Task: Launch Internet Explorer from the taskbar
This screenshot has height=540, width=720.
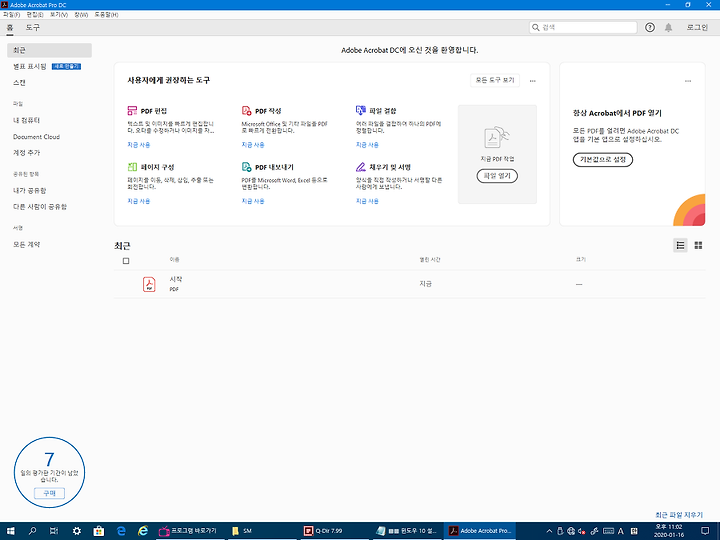Action: pyautogui.click(x=143, y=531)
